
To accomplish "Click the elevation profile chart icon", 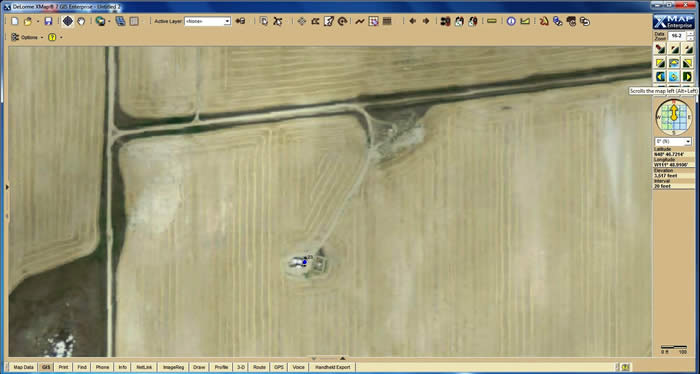I will [525, 21].
